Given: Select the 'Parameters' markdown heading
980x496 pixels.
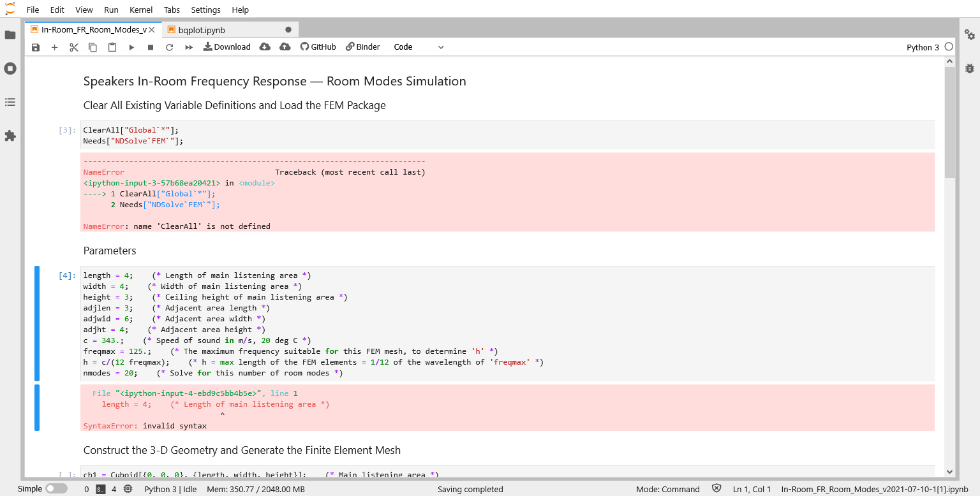Looking at the screenshot, I should pyautogui.click(x=110, y=251).
